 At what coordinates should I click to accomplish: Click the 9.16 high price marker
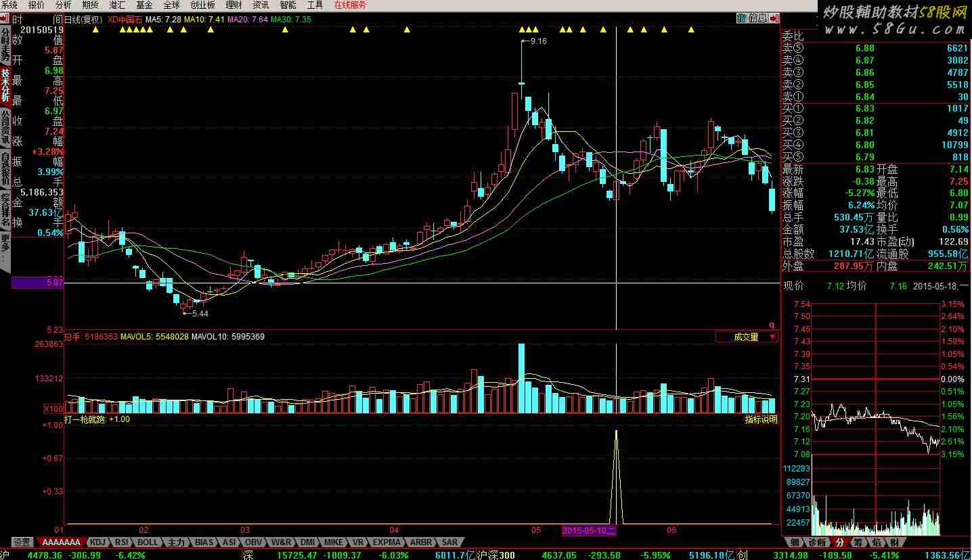click(539, 41)
